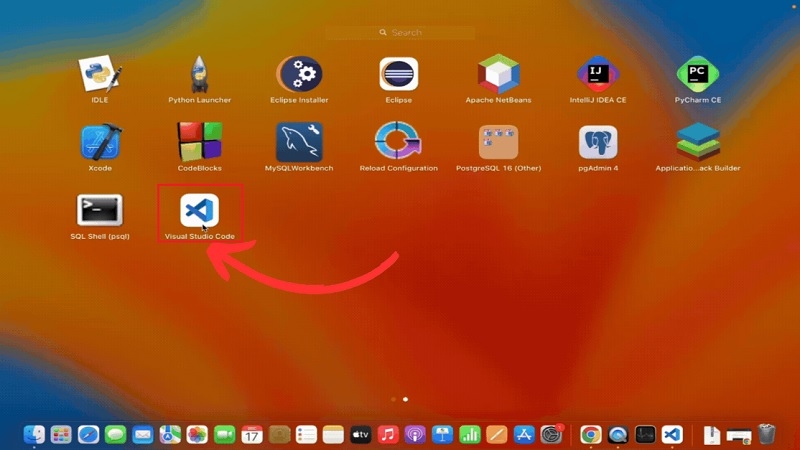Screen dimensions: 800x450
Task: Open Reload Configuration
Action: 398,141
